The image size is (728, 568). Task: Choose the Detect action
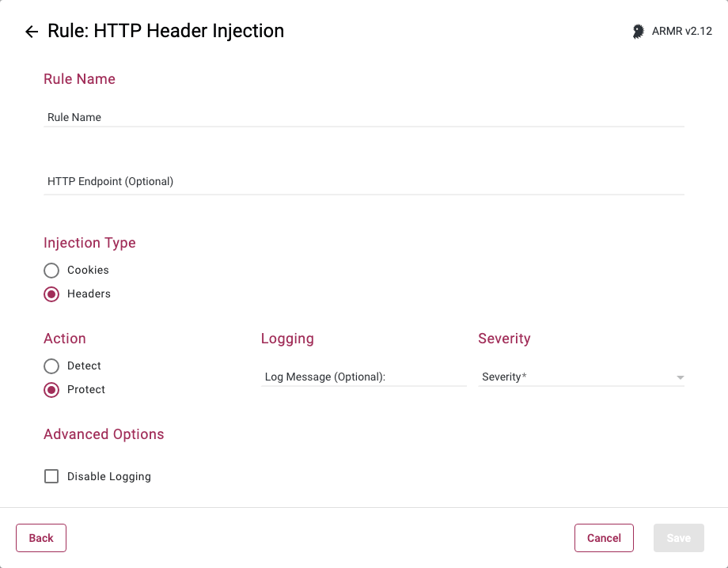[x=51, y=366]
